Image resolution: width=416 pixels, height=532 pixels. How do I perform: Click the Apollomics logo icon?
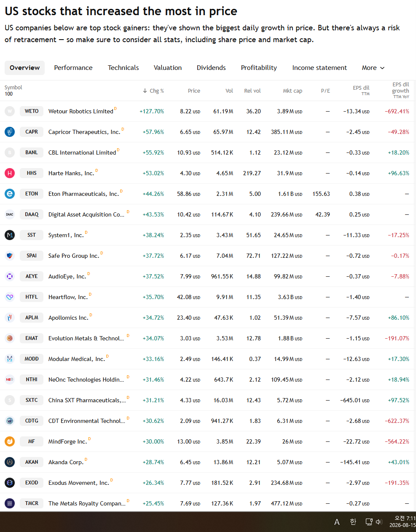(10, 318)
